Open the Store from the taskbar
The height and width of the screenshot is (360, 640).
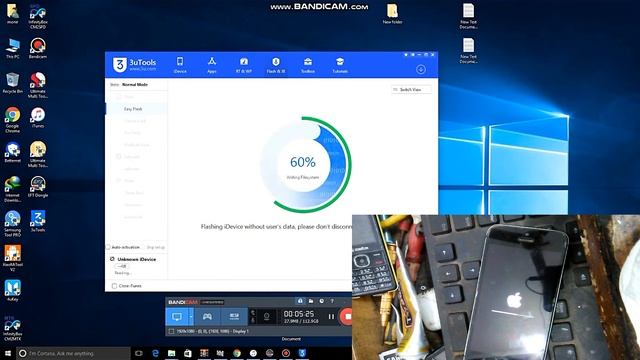(188, 353)
